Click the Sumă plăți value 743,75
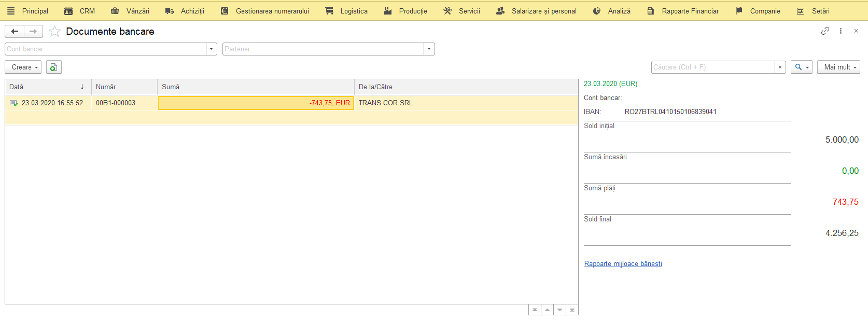Viewport: 868px width, 321px height. pyautogui.click(x=846, y=202)
